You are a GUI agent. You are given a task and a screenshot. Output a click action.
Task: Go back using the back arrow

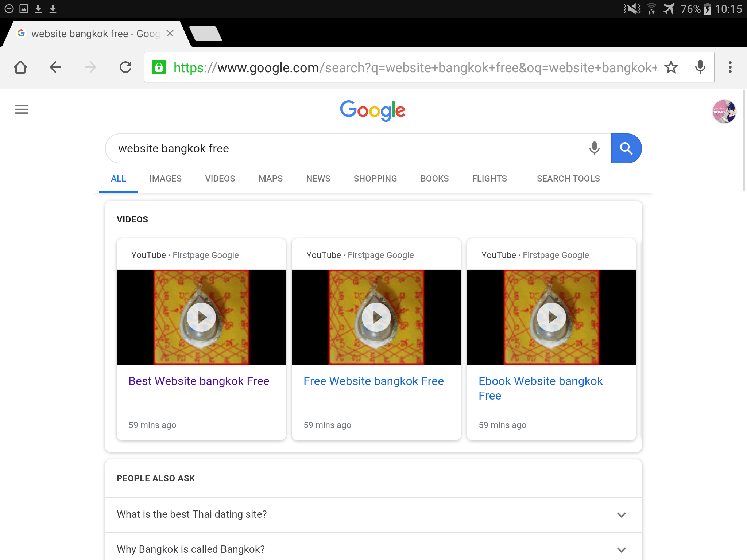coord(55,67)
